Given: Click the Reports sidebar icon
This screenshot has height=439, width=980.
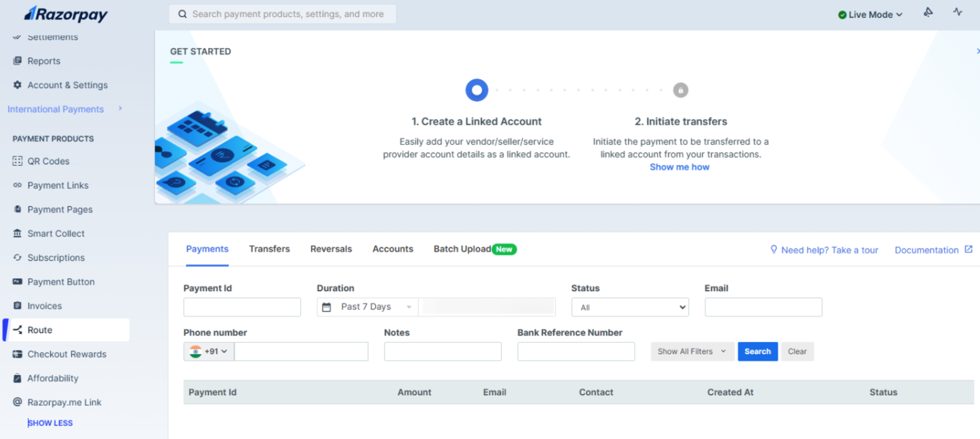Looking at the screenshot, I should 17,61.
